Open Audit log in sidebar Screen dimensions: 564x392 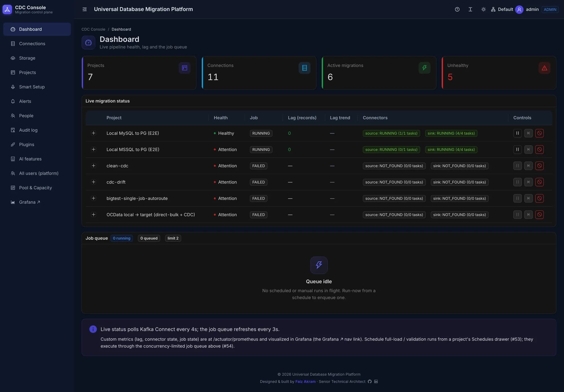[37, 130]
